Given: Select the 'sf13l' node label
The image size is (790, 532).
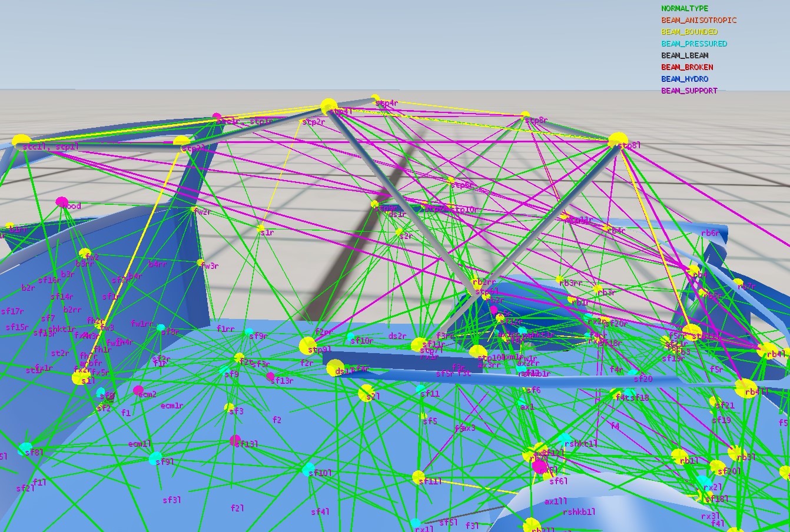Looking at the screenshot, I should coord(246,444).
